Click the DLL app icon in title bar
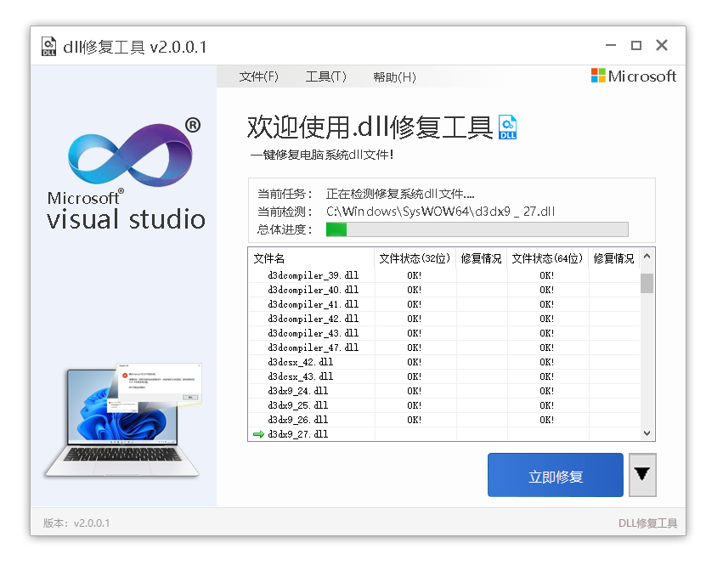 coord(48,47)
